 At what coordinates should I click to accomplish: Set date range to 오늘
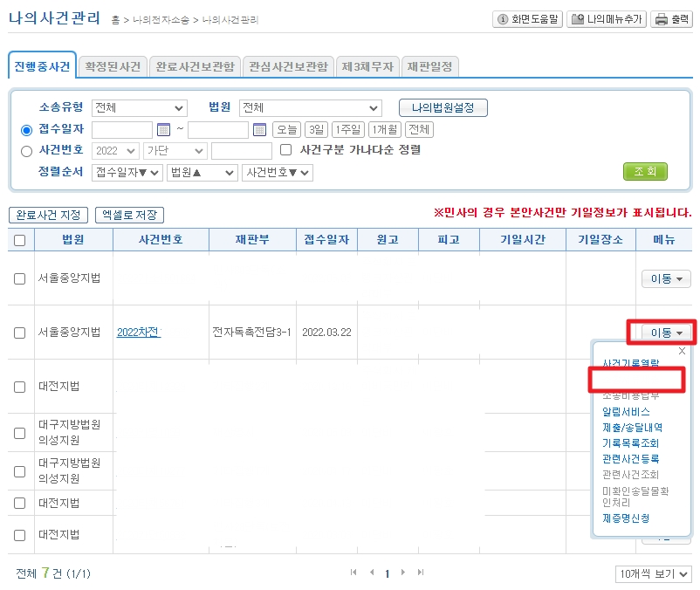[x=286, y=130]
